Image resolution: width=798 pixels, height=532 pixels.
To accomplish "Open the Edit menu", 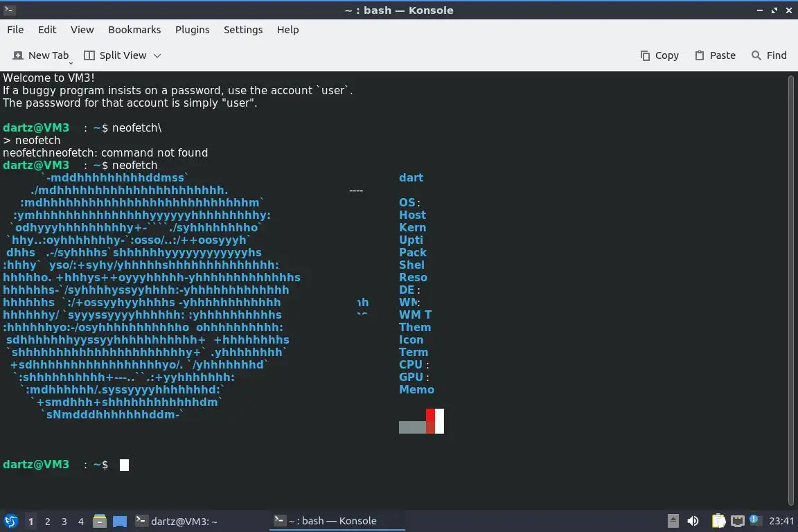I will click(47, 30).
